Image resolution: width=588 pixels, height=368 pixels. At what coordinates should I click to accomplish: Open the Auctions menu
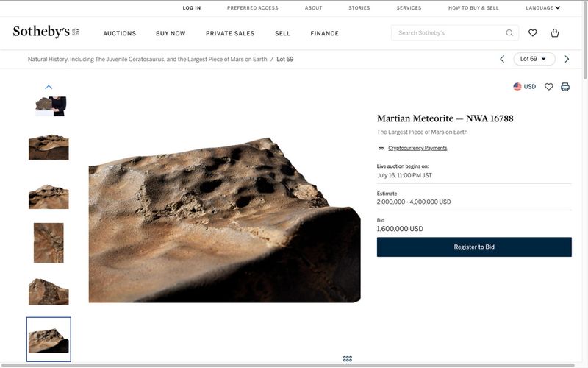120,33
